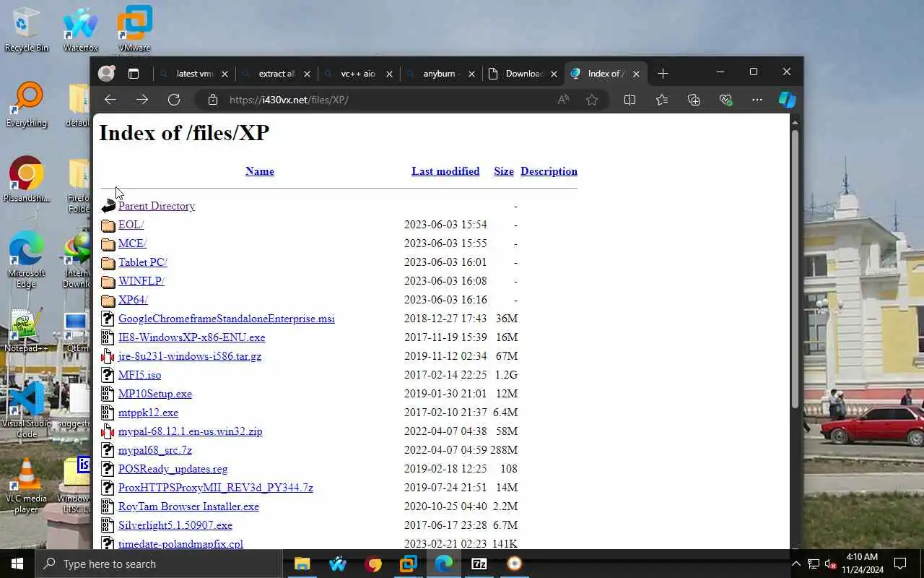Select the Notepad++ desktop icon
924x578 pixels.
pyautogui.click(x=27, y=331)
